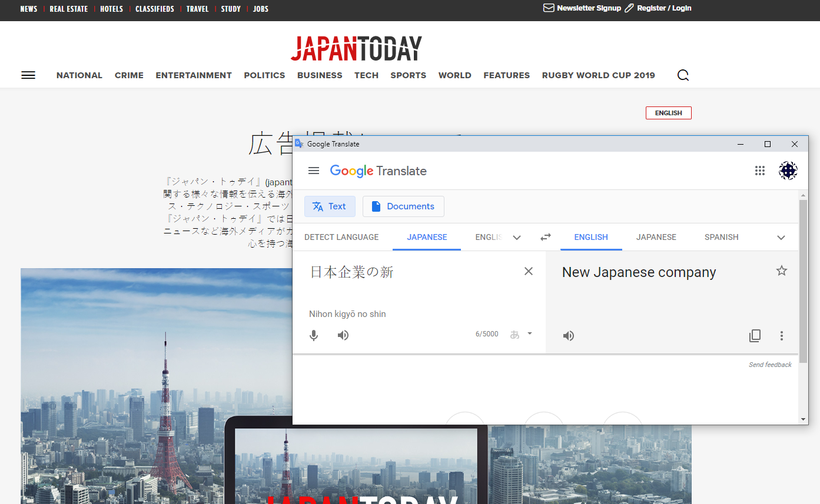Click the Google Translate vertical scrollbar

pyautogui.click(x=803, y=282)
